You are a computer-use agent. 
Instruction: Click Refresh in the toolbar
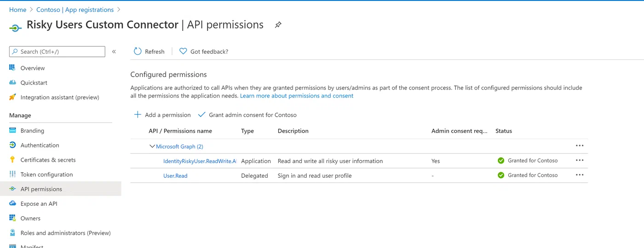pyautogui.click(x=149, y=51)
